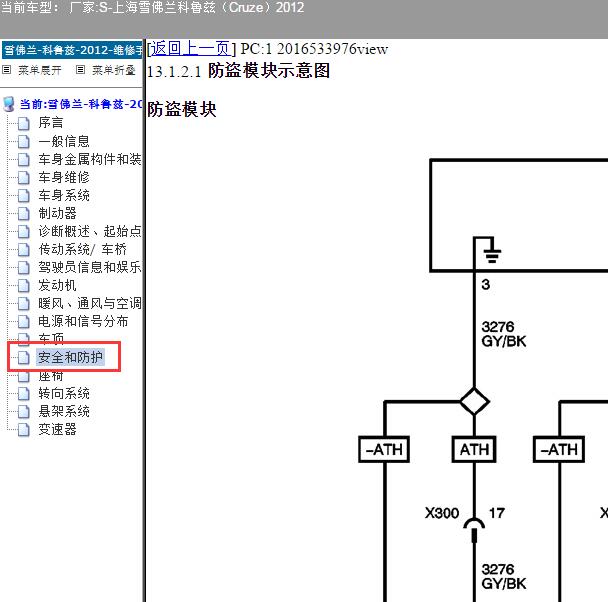The image size is (608, 602).
Task: Click the page icon beside 悬架系统
Action: pyautogui.click(x=24, y=412)
